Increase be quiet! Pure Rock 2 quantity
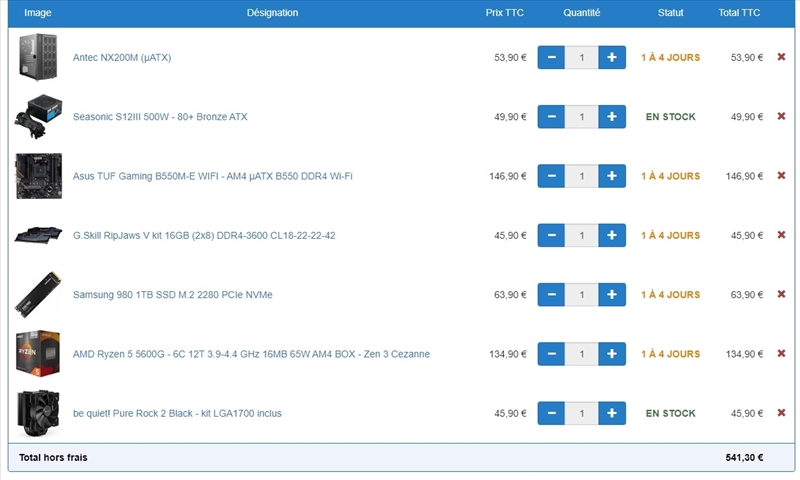This screenshot has height=480, width=800. pos(612,413)
